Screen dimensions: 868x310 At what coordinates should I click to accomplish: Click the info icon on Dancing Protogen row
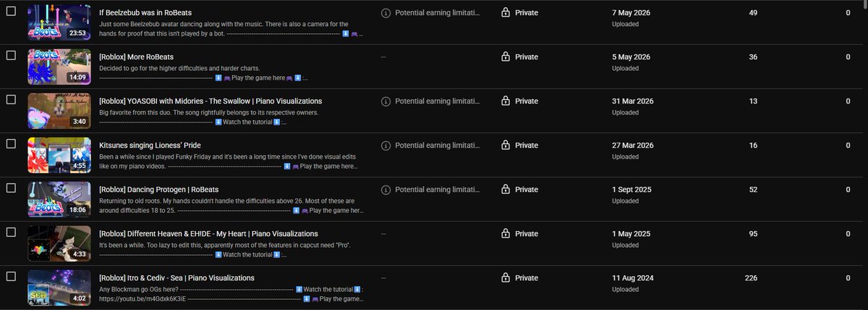[386, 190]
